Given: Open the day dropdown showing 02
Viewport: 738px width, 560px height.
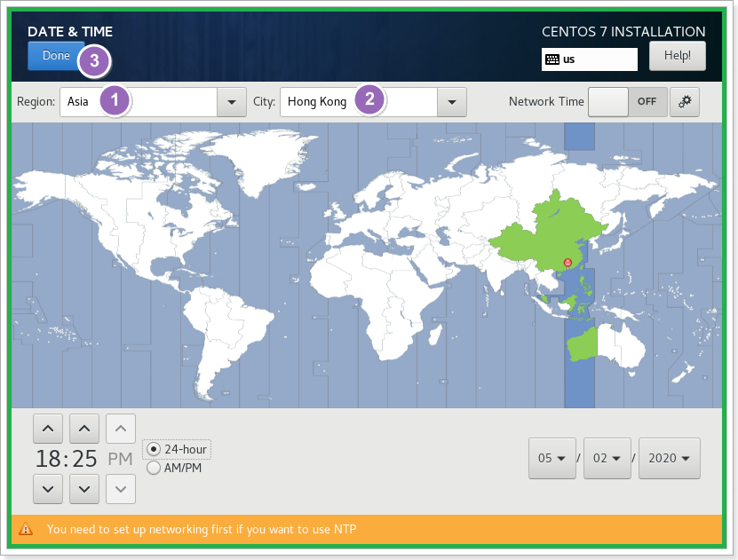Looking at the screenshot, I should click(607, 459).
